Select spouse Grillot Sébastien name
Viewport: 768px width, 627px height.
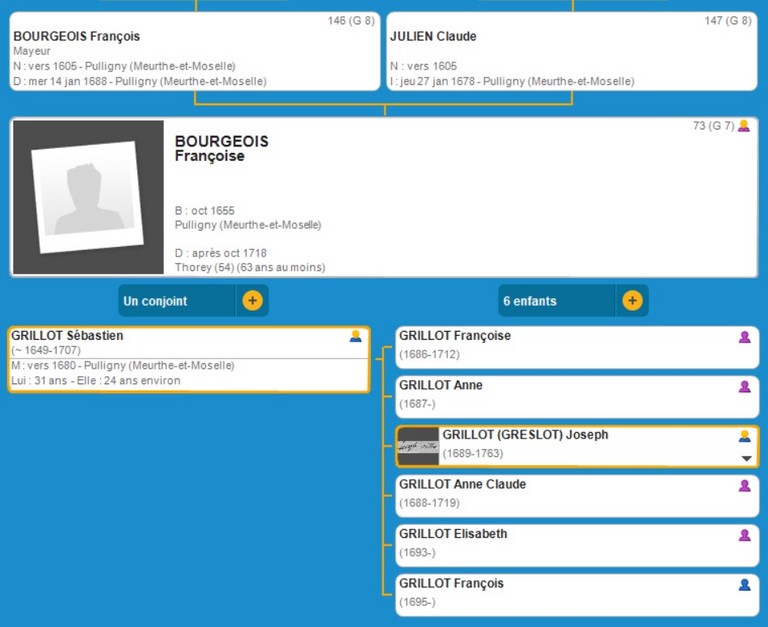tap(67, 336)
